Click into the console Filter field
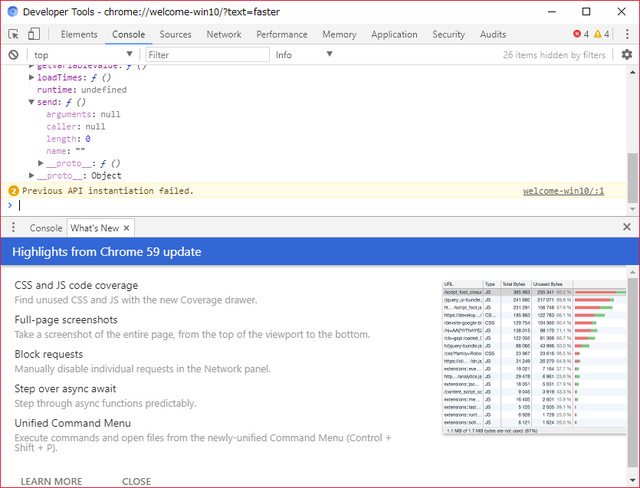Image resolution: width=640 pixels, height=488 pixels. [x=207, y=55]
